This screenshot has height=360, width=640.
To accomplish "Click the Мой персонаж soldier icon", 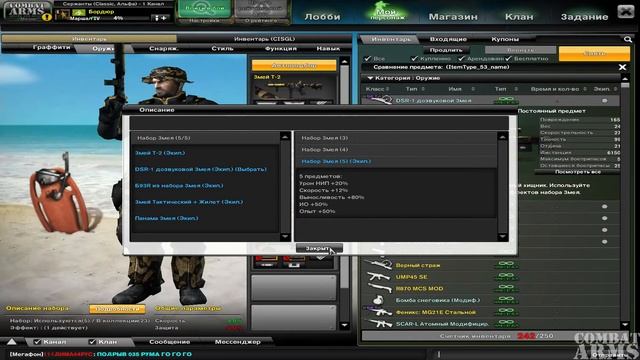I will click(x=387, y=11).
